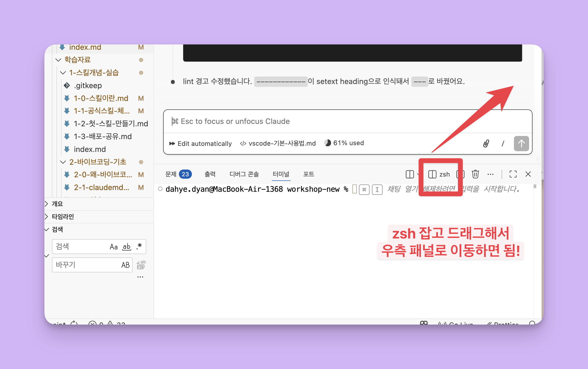This screenshot has height=369, width=588.
Task: Toggle Match Case in search box
Action: (x=113, y=247)
